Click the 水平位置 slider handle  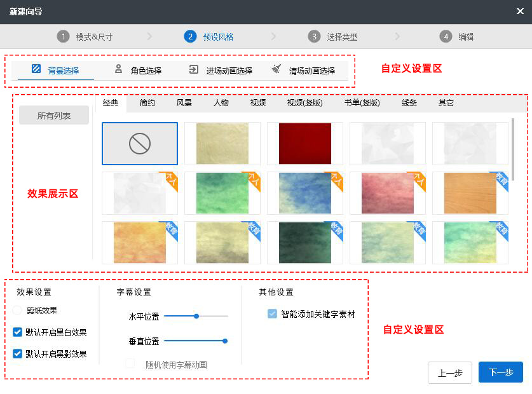tap(196, 315)
